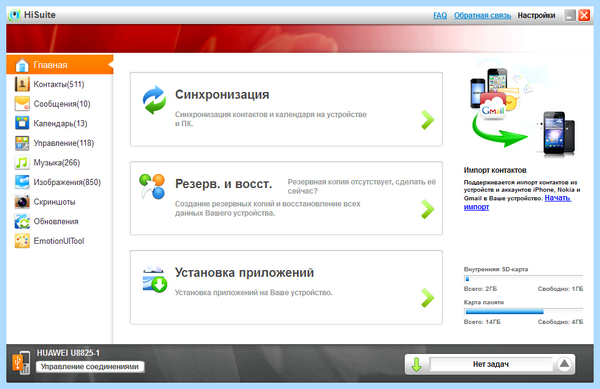Open Синхронизация via its green chevron

(x=428, y=120)
